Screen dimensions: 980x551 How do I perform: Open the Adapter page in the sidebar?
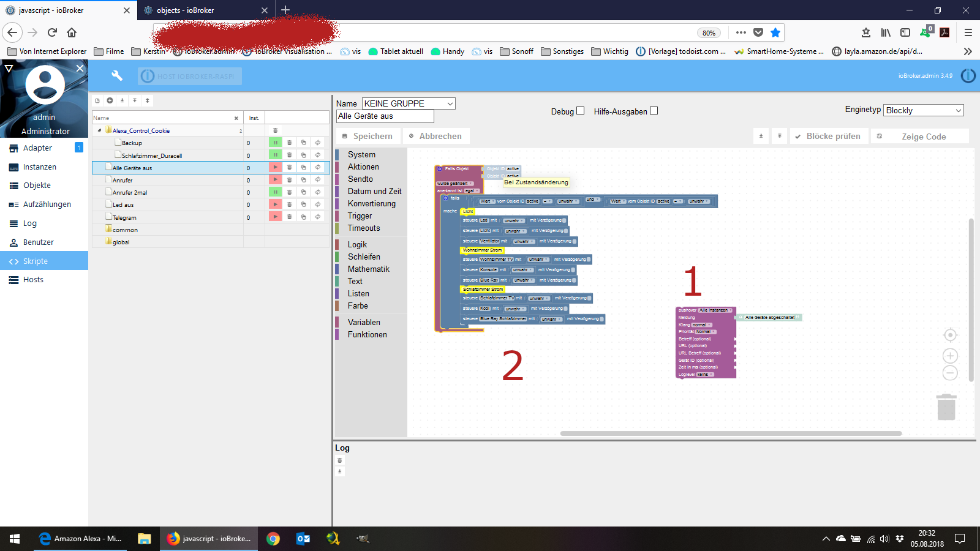coord(44,148)
